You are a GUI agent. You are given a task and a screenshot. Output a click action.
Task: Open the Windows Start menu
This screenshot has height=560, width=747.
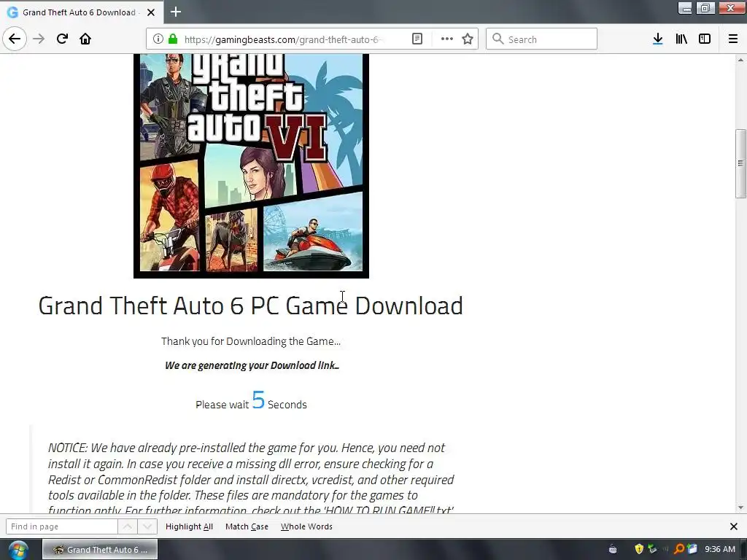18,550
